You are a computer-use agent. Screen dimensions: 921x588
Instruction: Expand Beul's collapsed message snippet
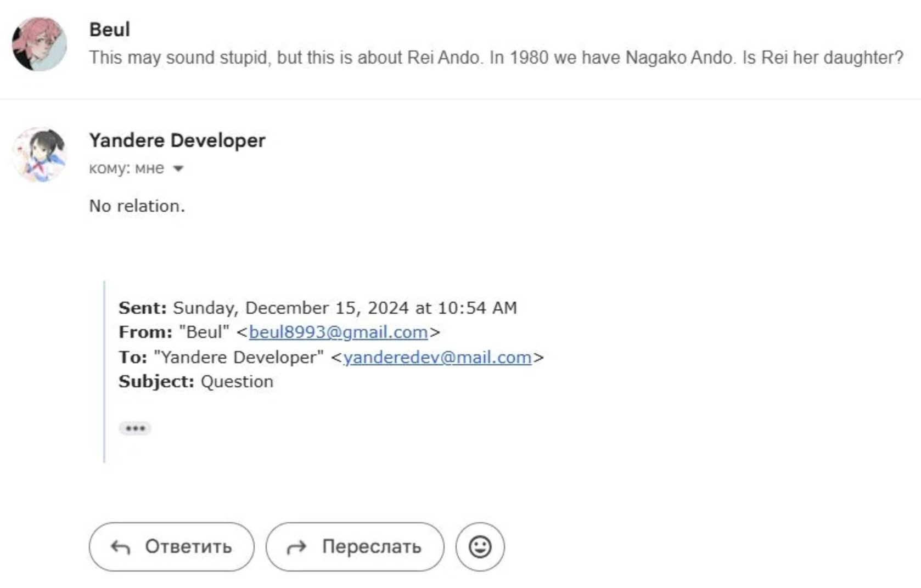point(496,58)
